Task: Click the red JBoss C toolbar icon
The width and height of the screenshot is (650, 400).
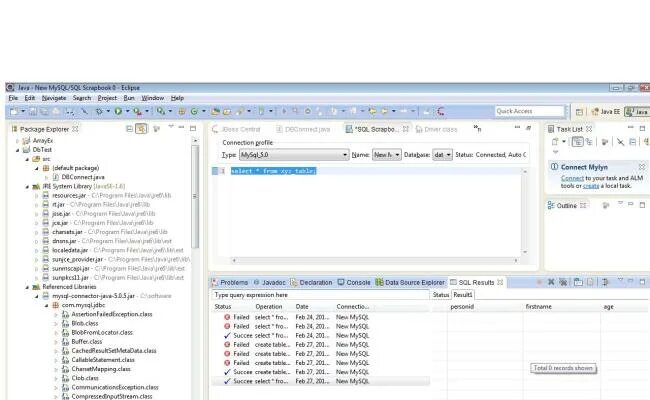Action: tap(441, 111)
